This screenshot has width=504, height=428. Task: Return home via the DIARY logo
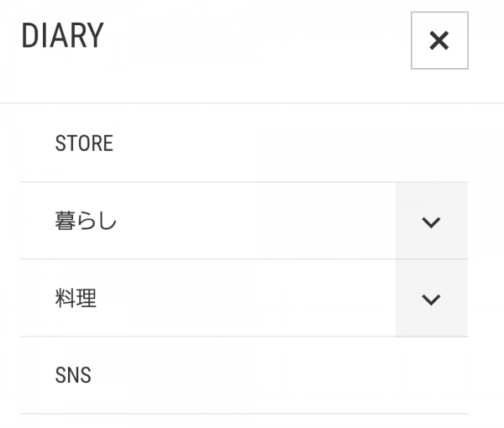[x=62, y=35]
